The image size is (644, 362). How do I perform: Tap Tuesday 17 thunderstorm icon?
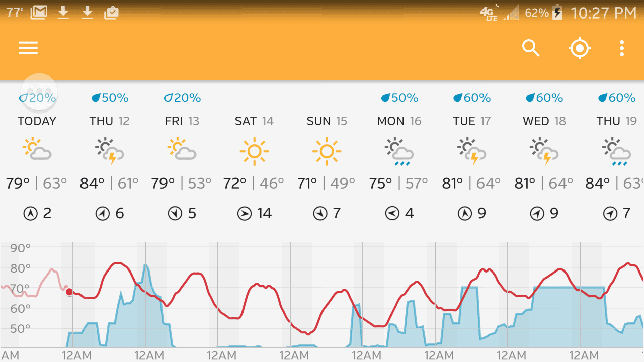tap(471, 151)
